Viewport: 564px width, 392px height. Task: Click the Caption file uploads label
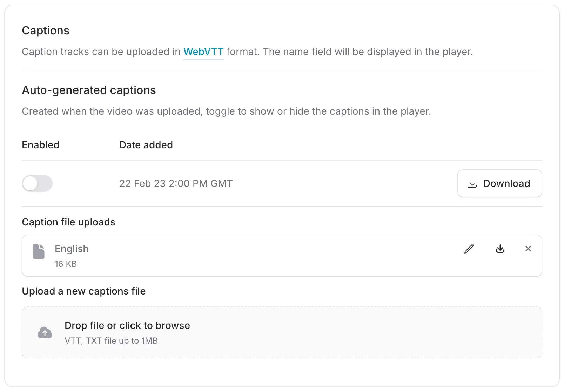click(68, 222)
